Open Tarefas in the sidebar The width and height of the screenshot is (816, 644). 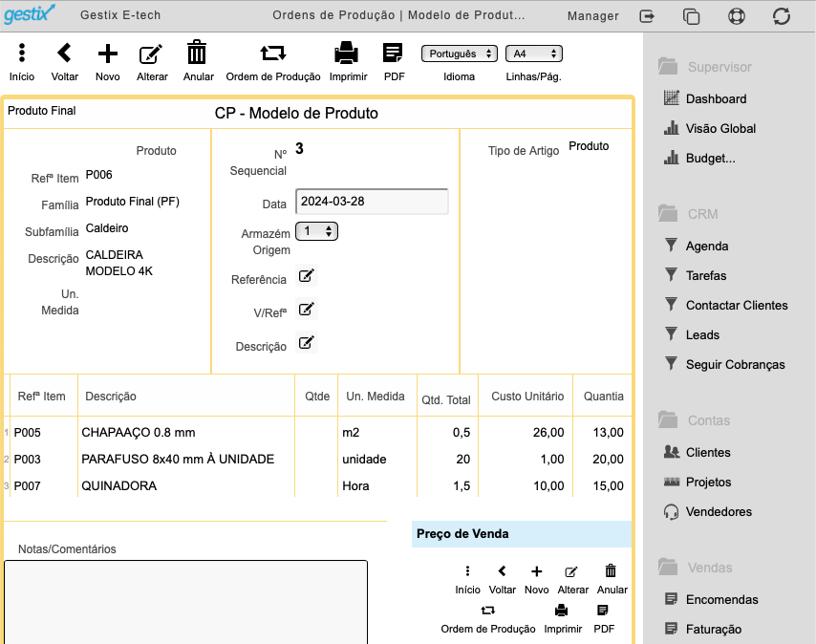696,275
